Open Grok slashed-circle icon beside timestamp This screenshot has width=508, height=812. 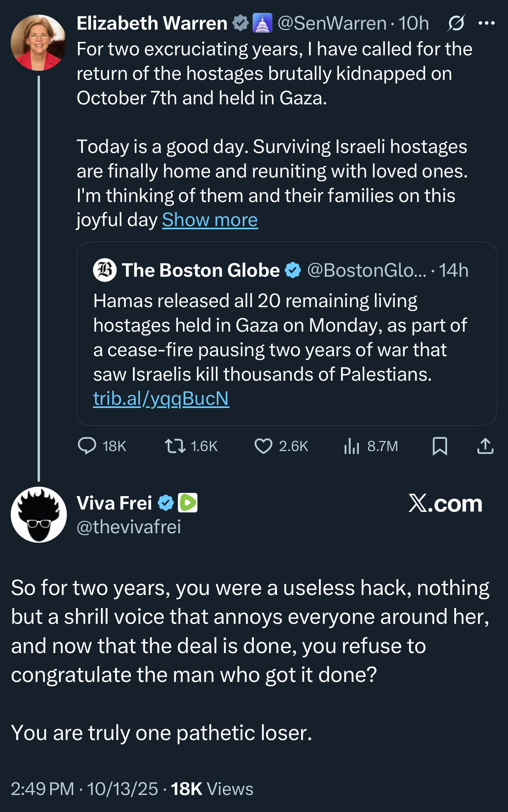pos(456,24)
